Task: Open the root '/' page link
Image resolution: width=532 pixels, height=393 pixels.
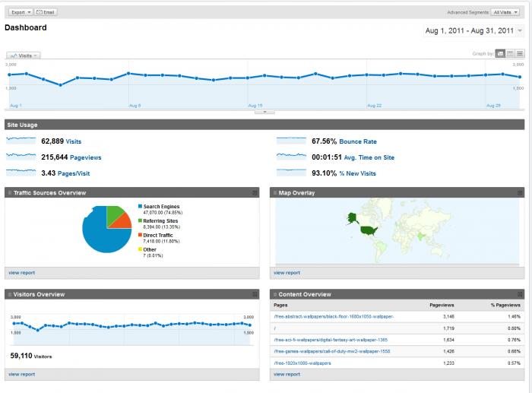Action: [275, 328]
